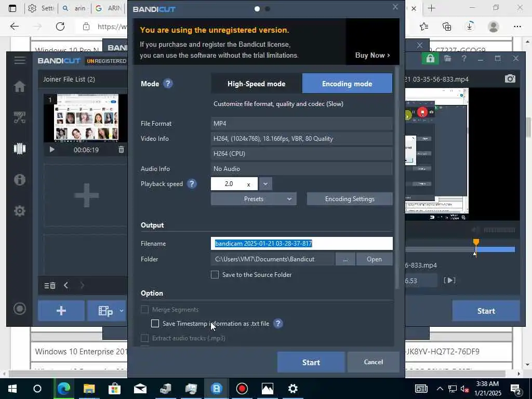Open the Windows Start menu
532x399 pixels.
click(x=12, y=389)
